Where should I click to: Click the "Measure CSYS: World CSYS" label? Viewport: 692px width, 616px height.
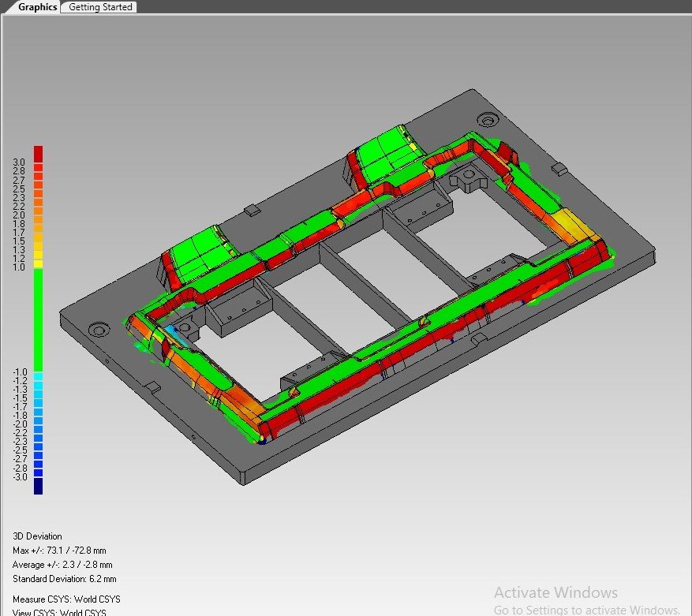point(66,599)
